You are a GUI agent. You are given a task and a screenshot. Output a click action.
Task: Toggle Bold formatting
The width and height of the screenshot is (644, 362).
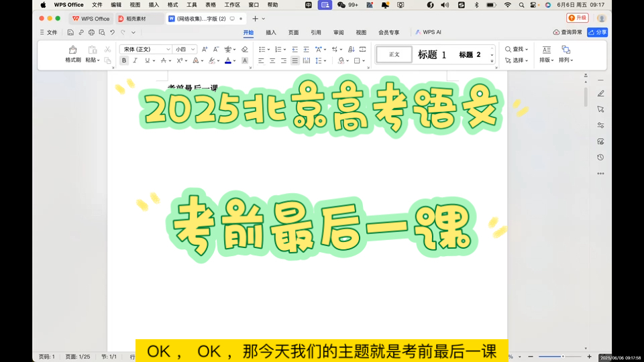[x=123, y=61]
